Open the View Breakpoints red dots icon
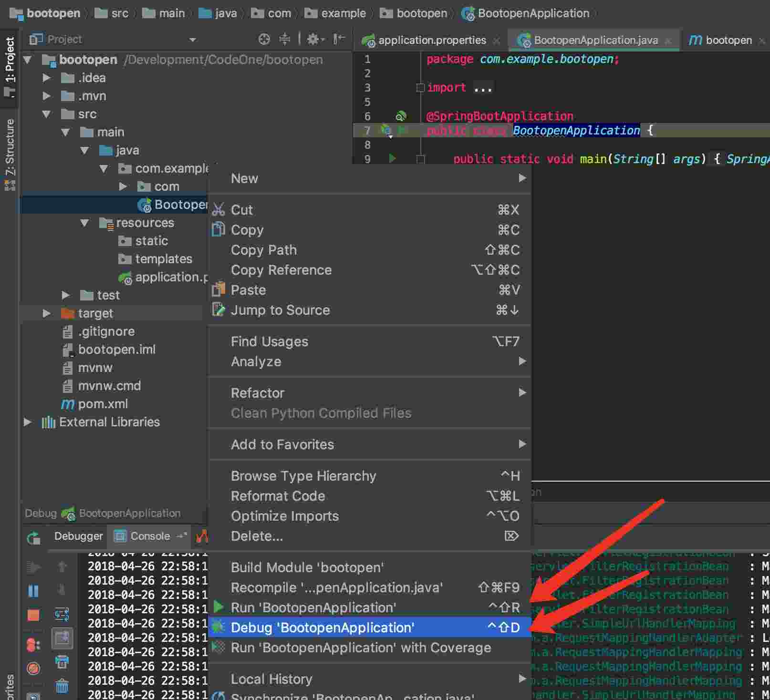Screen dimensions: 770x700 [x=33, y=645]
